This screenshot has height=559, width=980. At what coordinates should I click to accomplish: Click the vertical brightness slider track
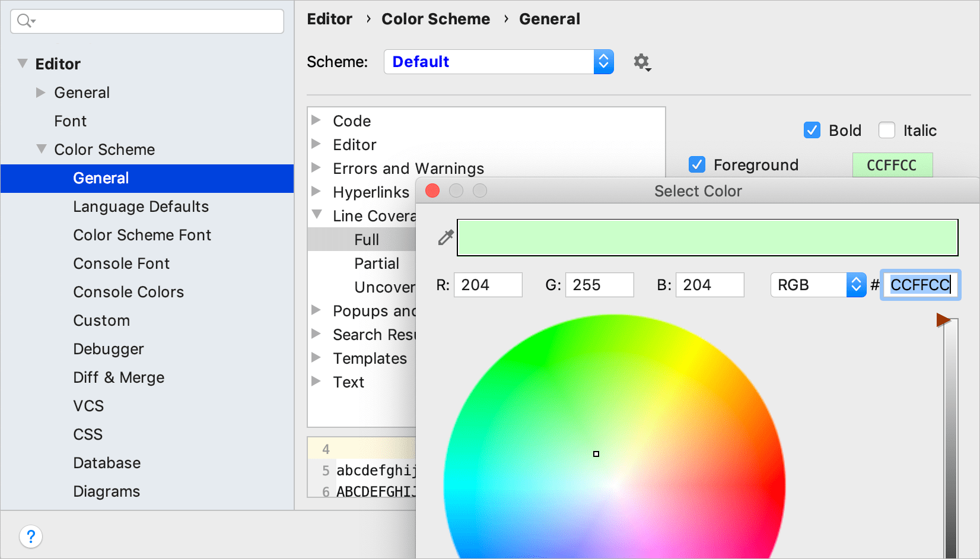[x=951, y=439]
